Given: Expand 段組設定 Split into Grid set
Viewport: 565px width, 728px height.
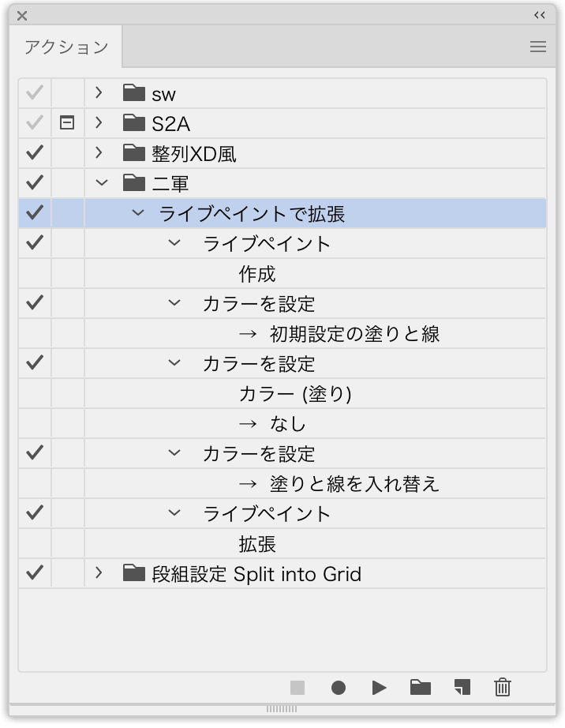Looking at the screenshot, I should pyautogui.click(x=99, y=572).
